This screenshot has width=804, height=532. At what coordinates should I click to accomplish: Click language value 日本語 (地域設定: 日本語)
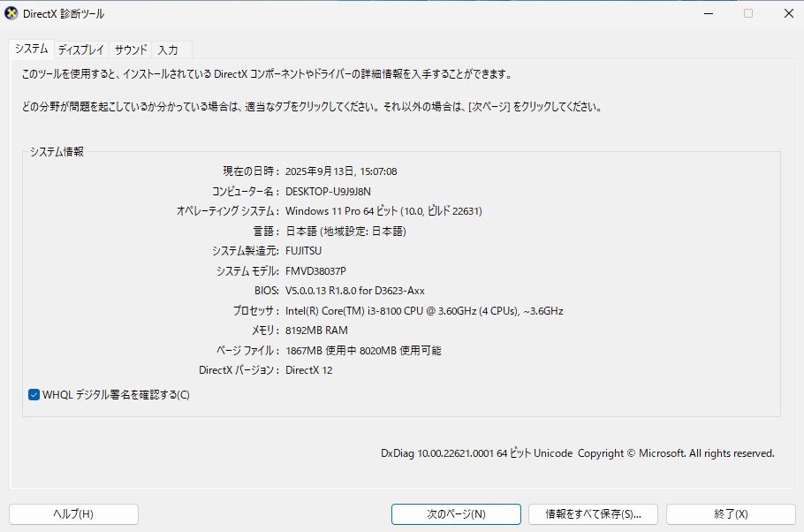(345, 232)
